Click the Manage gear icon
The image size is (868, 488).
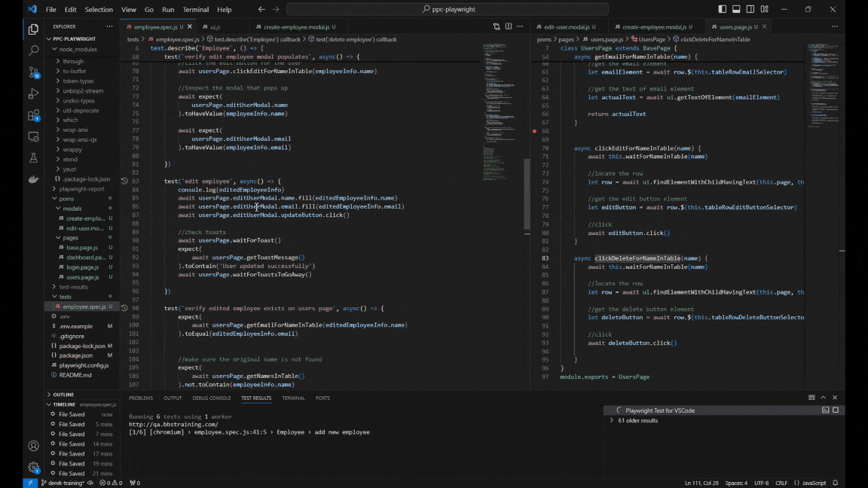coord(33,467)
